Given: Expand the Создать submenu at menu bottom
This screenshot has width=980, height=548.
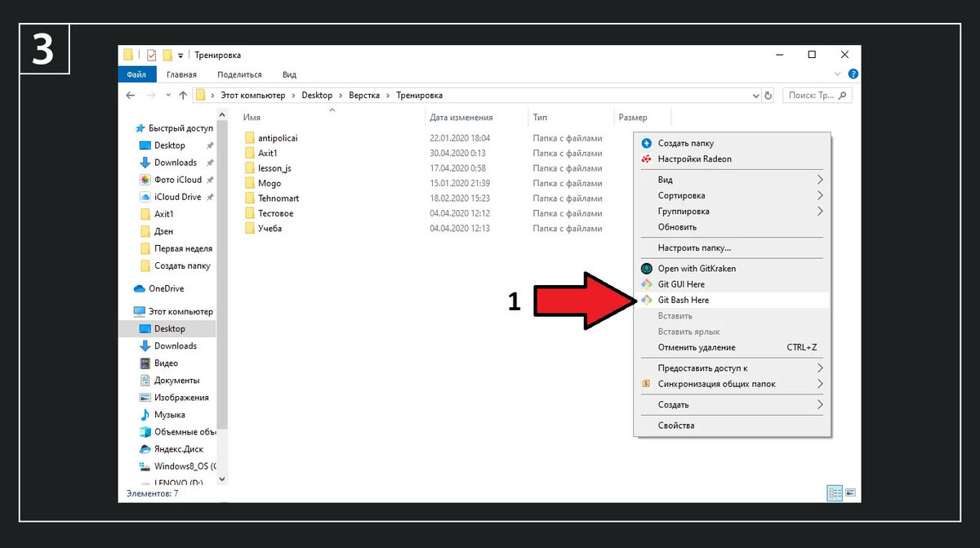Looking at the screenshot, I should coord(820,404).
